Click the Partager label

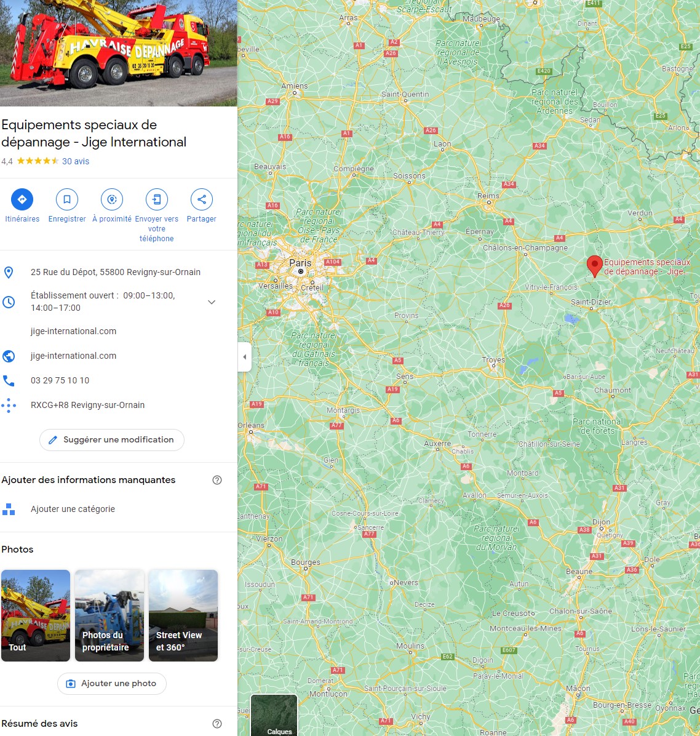202,218
